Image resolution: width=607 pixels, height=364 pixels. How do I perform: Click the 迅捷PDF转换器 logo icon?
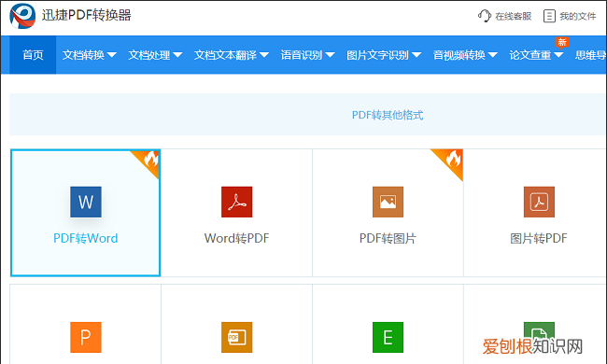[x=22, y=16]
